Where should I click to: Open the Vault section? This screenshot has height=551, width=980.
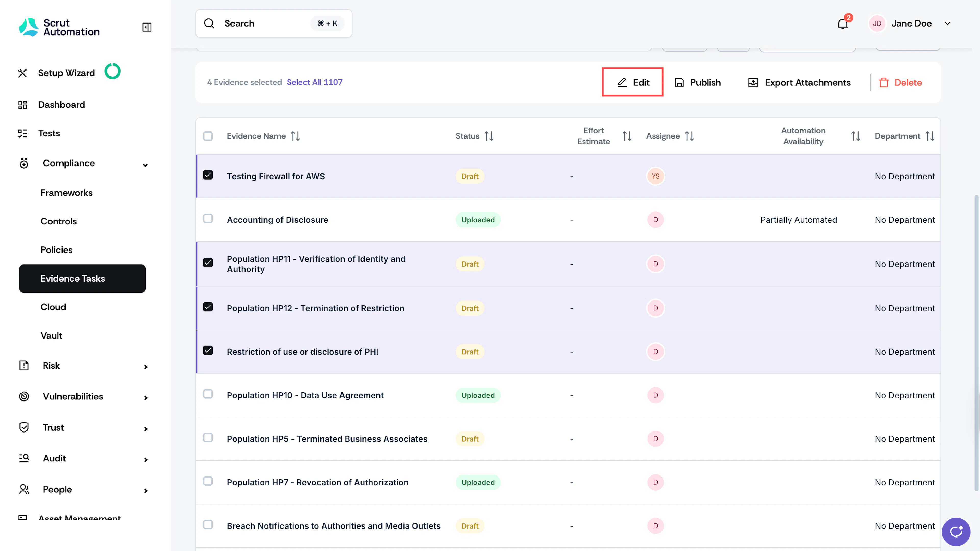tap(51, 335)
